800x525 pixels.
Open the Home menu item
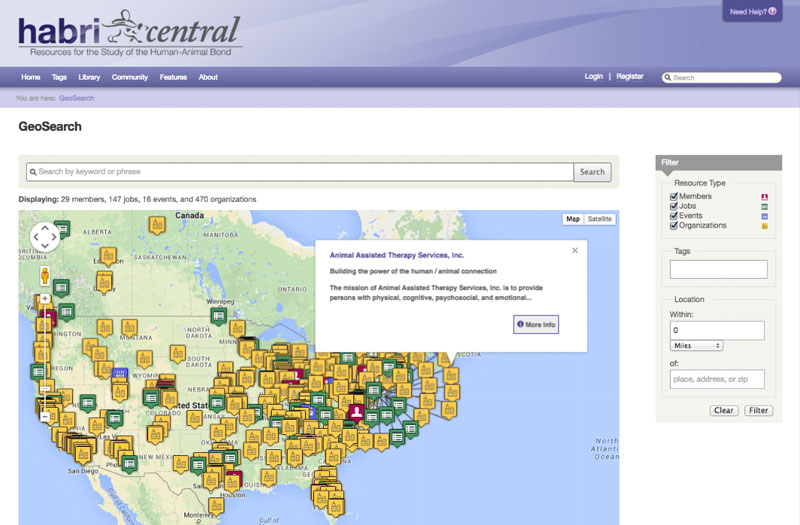pos(31,77)
